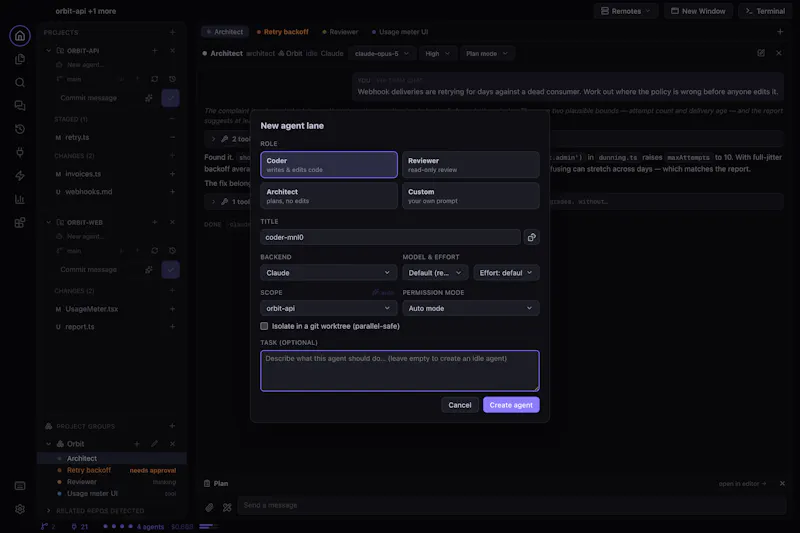Open the claude-opus-5 model dropdown

tap(382, 54)
